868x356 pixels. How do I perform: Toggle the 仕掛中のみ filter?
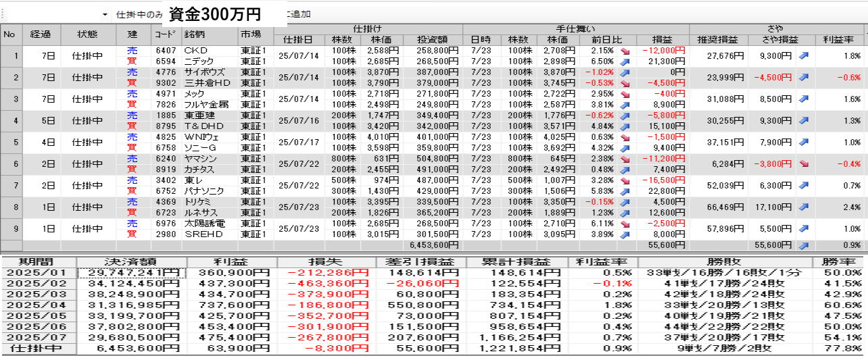point(139,14)
